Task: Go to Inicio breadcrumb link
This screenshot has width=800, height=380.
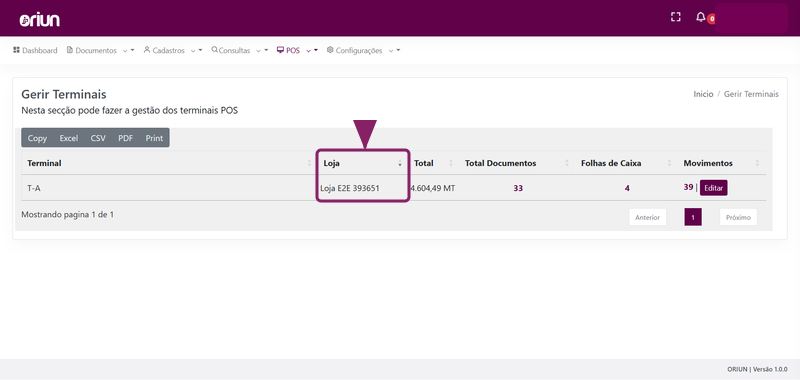Action: click(x=703, y=94)
